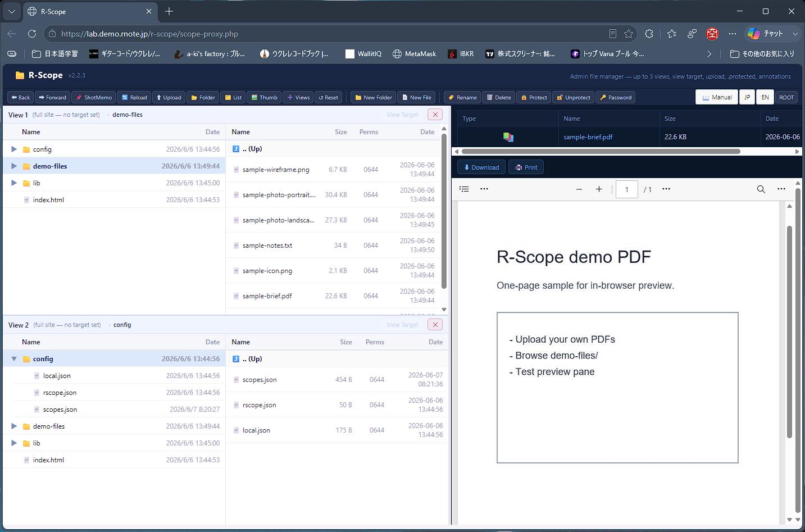
Task: Open the Manual
Action: coord(717,97)
